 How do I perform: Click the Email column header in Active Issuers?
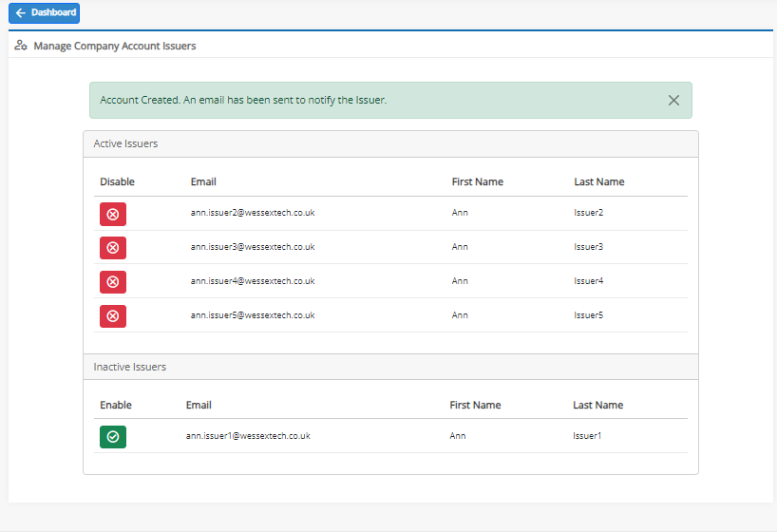tap(203, 182)
